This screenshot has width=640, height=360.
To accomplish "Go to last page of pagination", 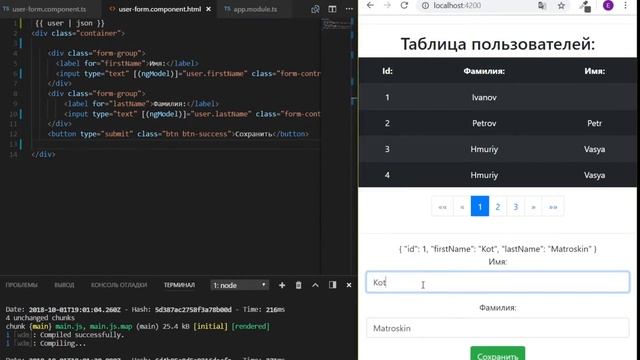I will pyautogui.click(x=553, y=207).
